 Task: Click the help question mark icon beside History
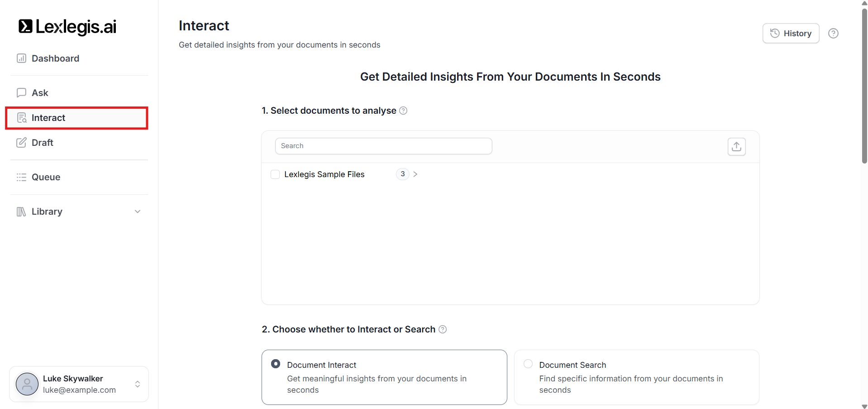pyautogui.click(x=833, y=34)
